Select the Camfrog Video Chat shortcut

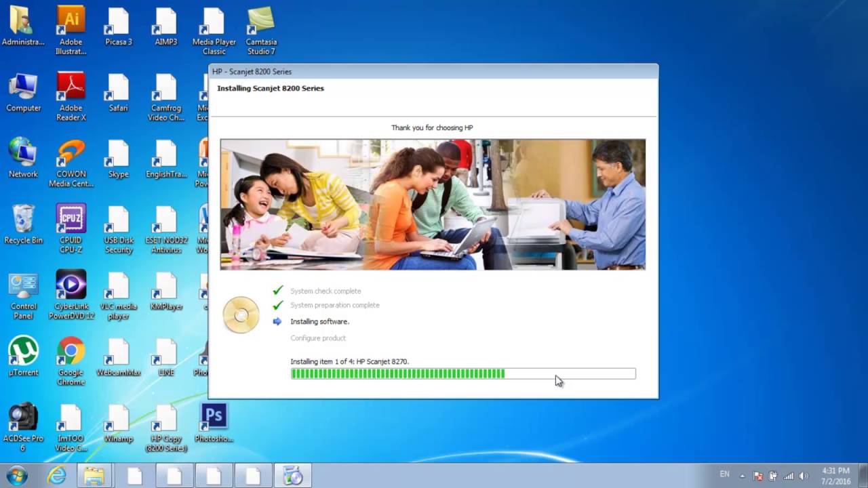coord(166,97)
